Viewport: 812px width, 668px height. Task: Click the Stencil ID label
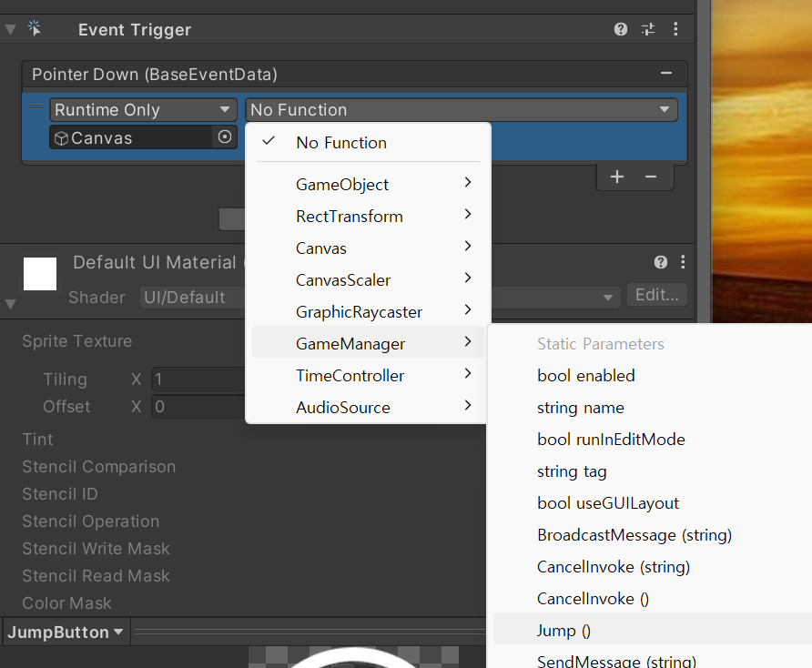coord(60,494)
